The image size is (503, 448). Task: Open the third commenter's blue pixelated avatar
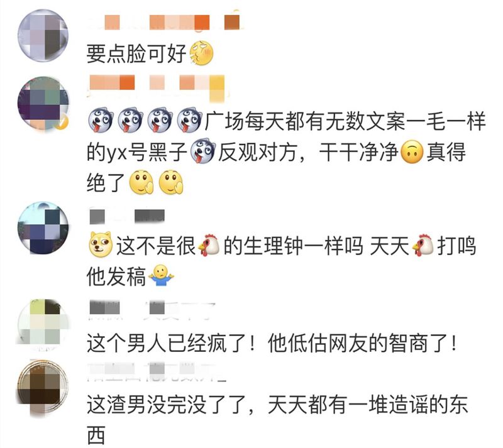pos(43,228)
